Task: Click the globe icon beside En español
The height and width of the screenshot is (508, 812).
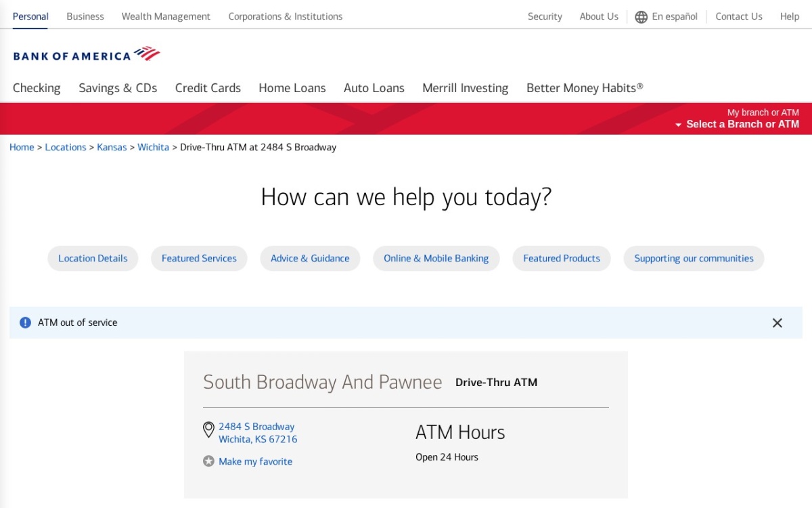Action: pyautogui.click(x=641, y=17)
